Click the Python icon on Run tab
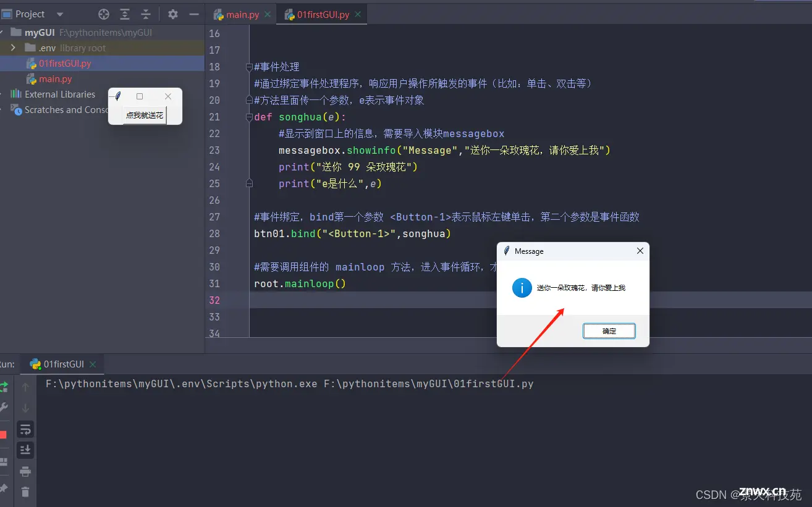 (x=35, y=364)
